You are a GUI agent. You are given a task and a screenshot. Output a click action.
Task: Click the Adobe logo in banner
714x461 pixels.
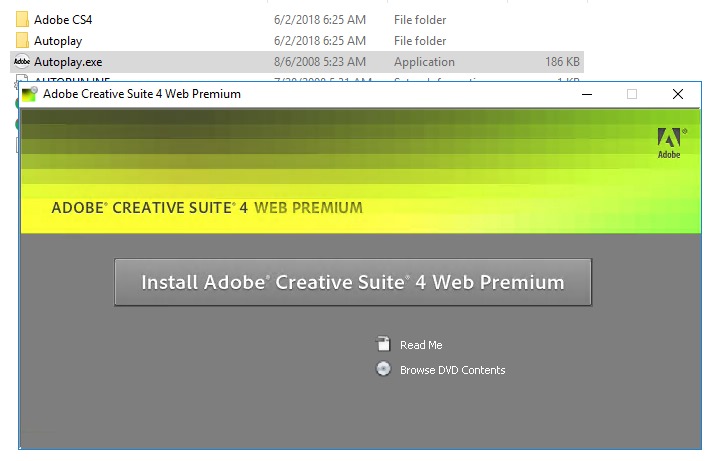tap(669, 143)
